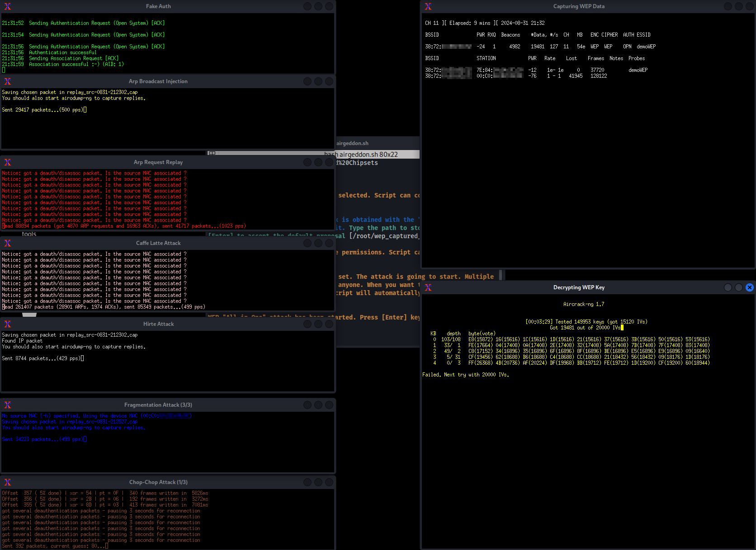Click the STATION column header
This screenshot has height=550, width=756.
tap(486, 58)
